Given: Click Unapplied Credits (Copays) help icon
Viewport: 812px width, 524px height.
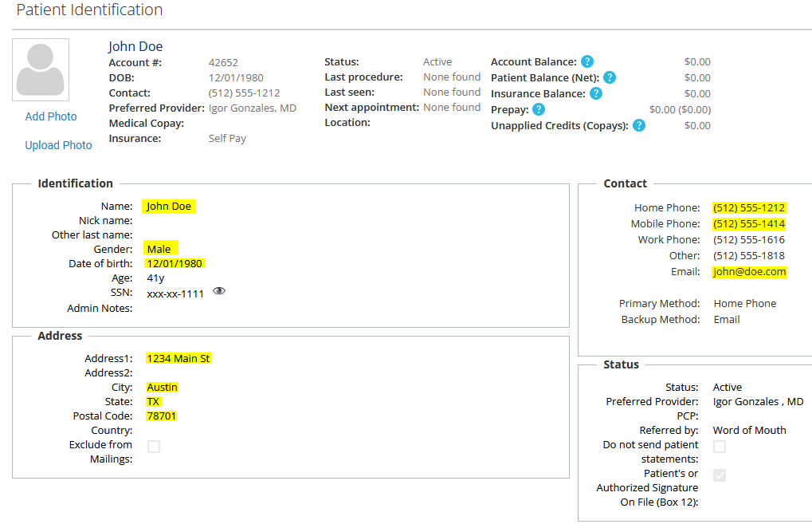Looking at the screenshot, I should point(638,125).
